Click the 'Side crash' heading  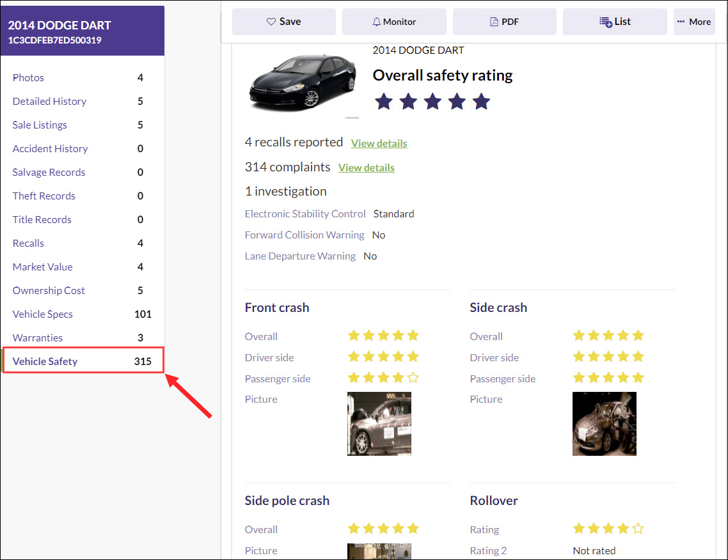coord(498,307)
